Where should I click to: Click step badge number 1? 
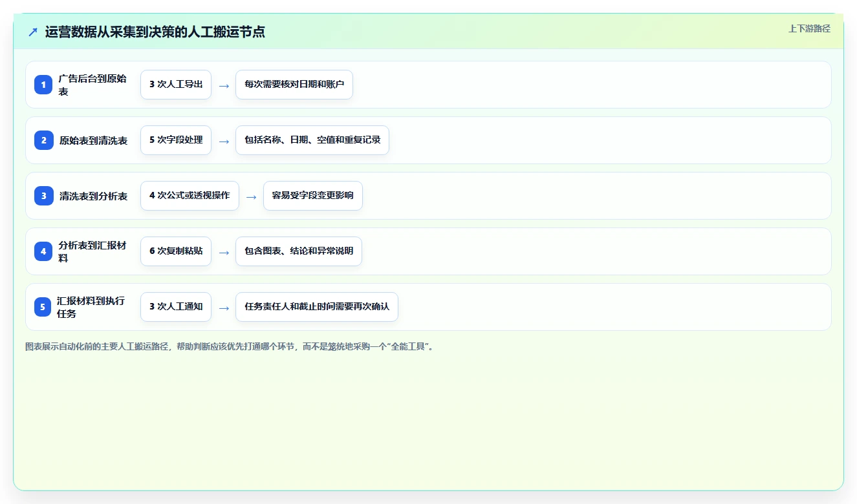(x=43, y=85)
